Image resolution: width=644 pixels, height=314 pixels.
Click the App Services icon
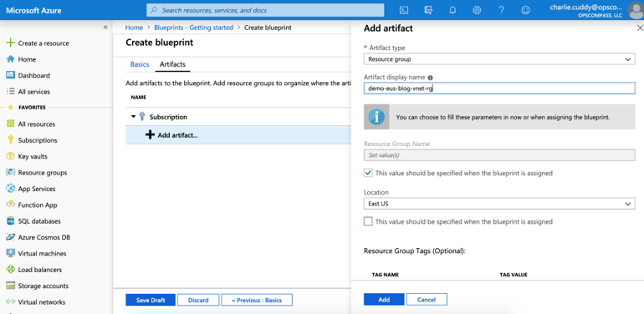[x=11, y=189]
